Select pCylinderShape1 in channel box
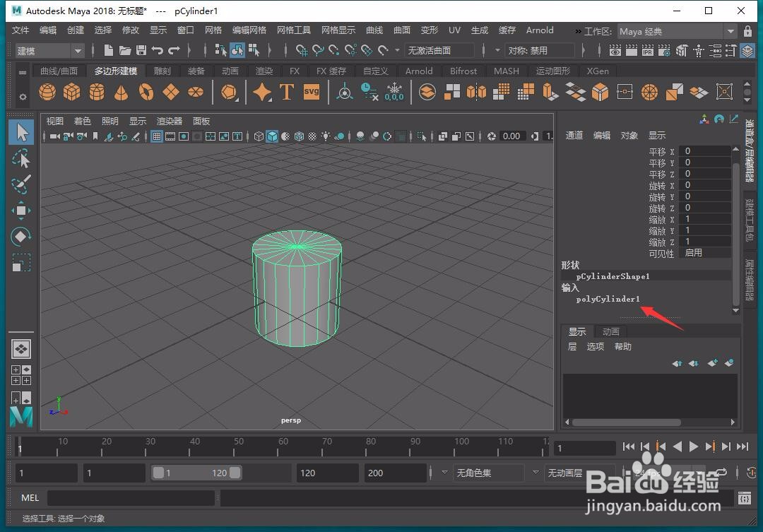 (613, 276)
